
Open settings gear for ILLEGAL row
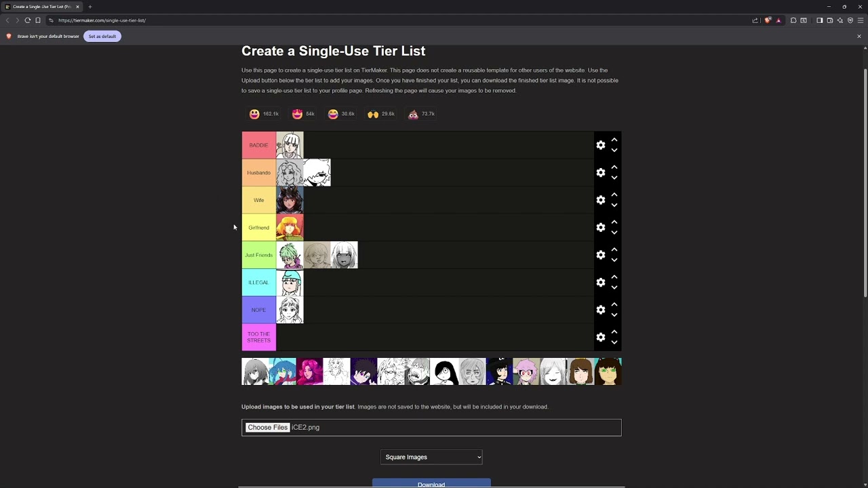601,283
